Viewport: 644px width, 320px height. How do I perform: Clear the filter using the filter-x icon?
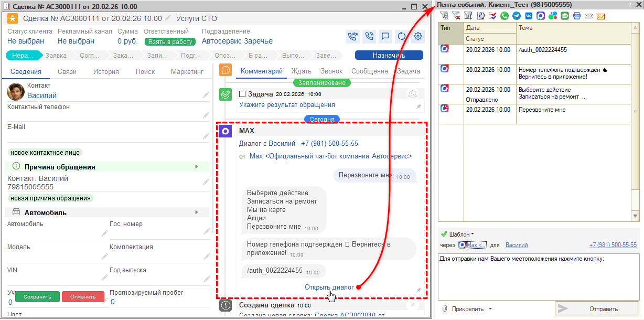tap(457, 16)
